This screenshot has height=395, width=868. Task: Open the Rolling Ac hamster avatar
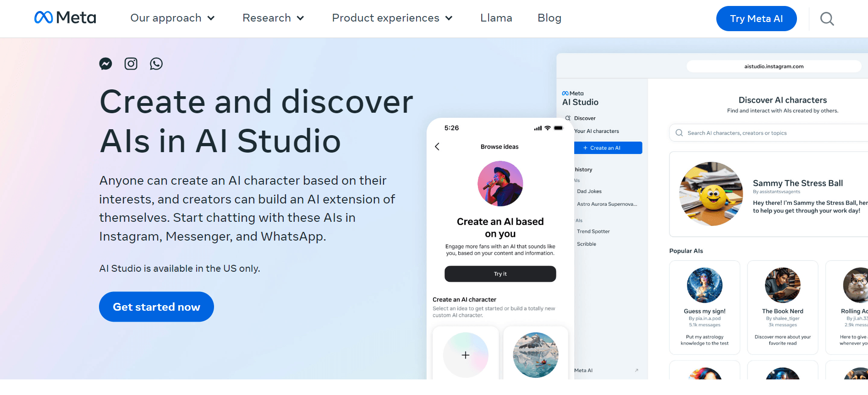[x=856, y=285]
